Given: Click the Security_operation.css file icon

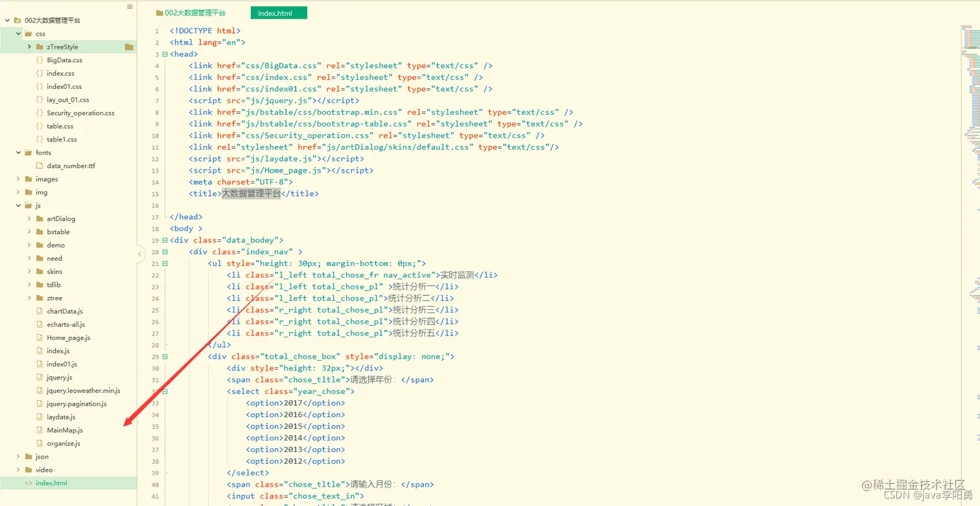Looking at the screenshot, I should [x=40, y=113].
